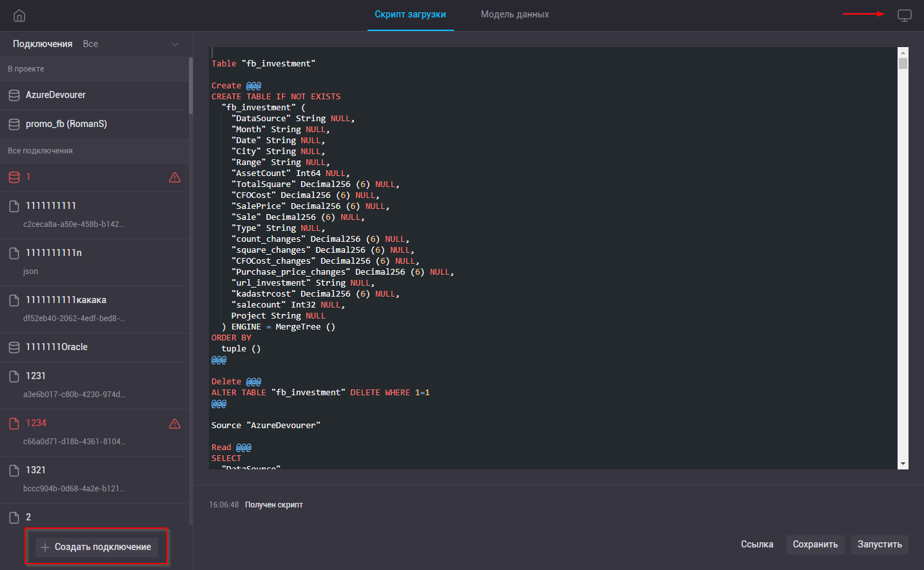Open the Ссылка link
Screen dimensions: 924x570
(x=757, y=544)
